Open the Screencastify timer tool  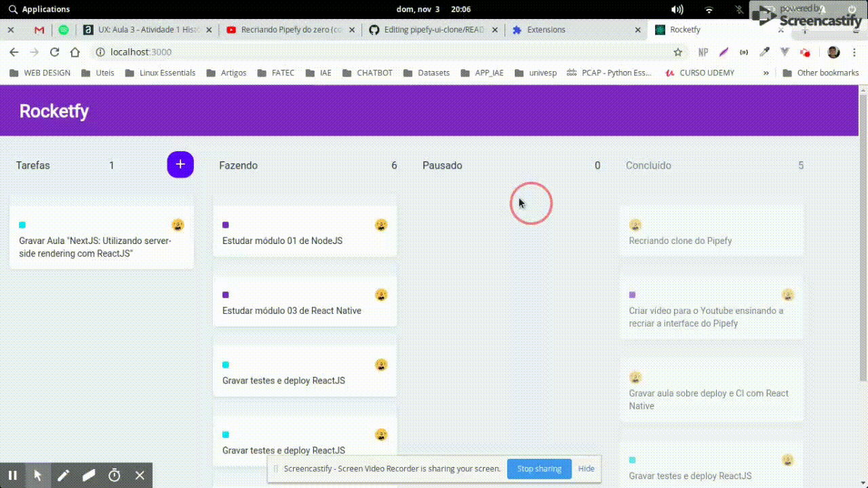(114, 476)
